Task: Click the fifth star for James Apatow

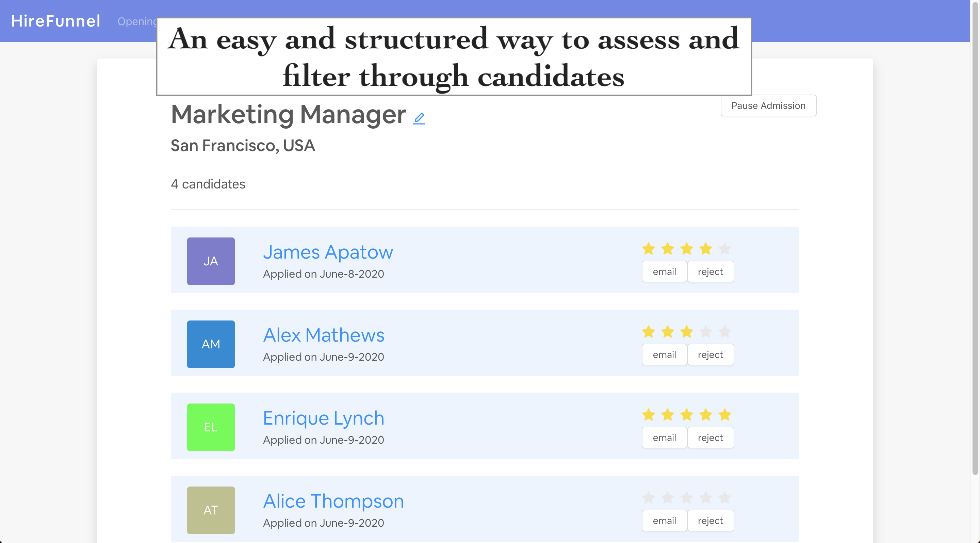Action: pos(724,249)
